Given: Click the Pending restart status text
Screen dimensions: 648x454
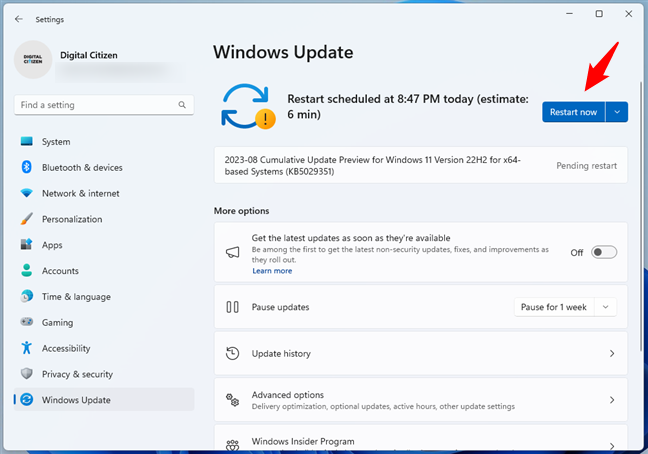Looking at the screenshot, I should (x=586, y=166).
